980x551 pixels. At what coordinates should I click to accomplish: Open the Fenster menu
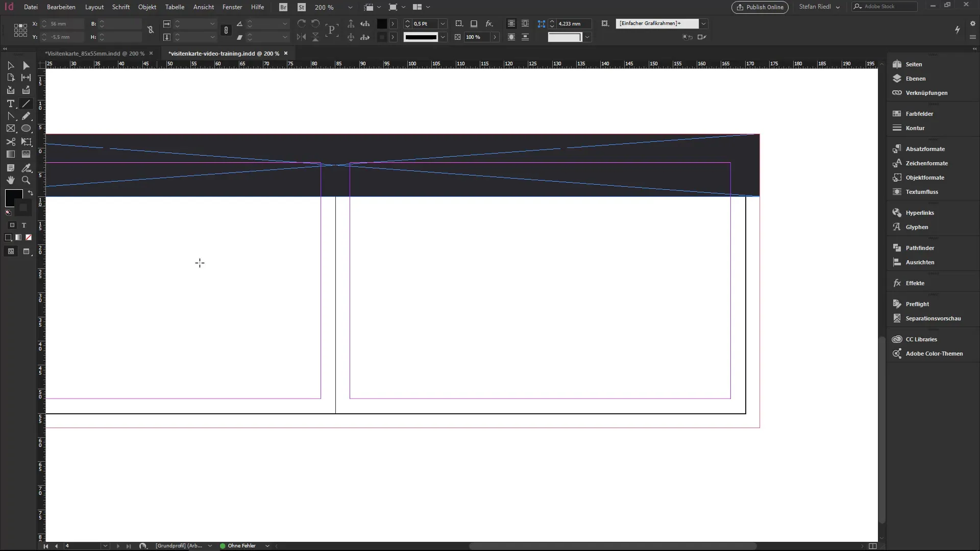(232, 7)
